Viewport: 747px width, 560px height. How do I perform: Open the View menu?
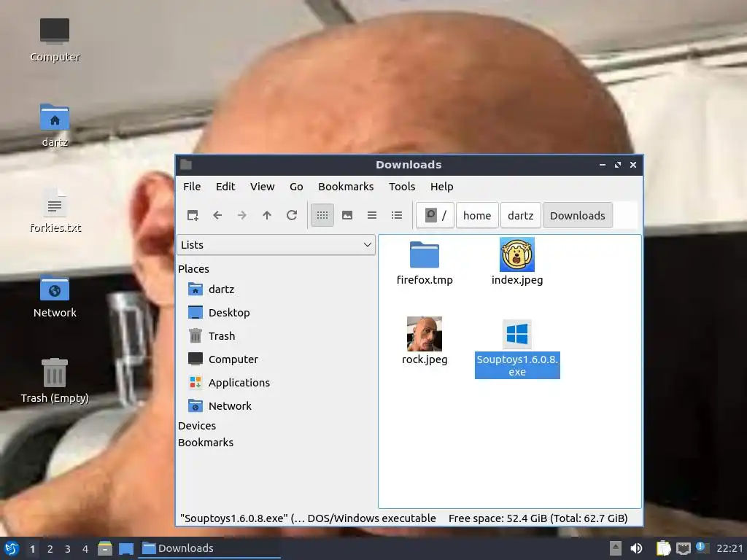point(263,187)
